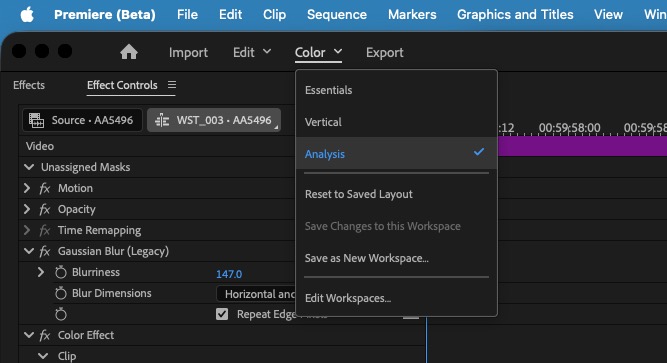Expand the Motion effect properties

coord(27,188)
